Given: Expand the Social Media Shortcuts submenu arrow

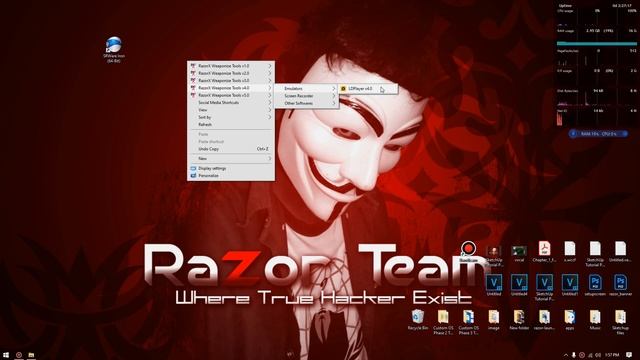Looking at the screenshot, I should [x=270, y=102].
